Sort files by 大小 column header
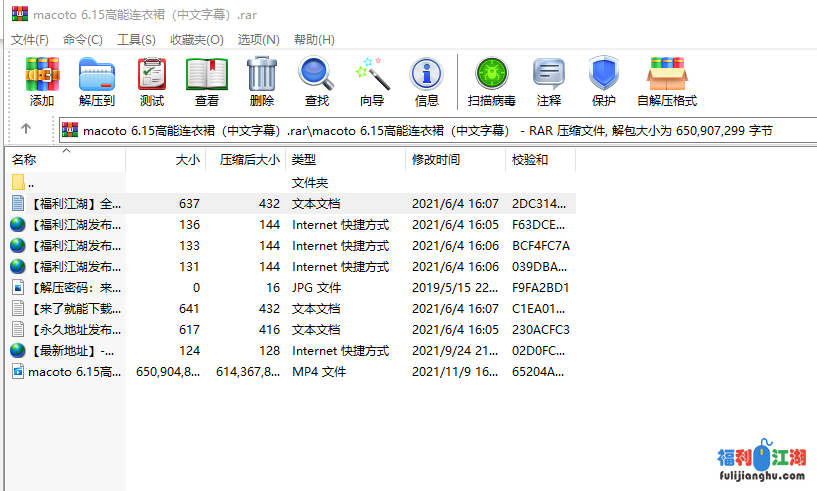The width and height of the screenshot is (817, 491). click(x=187, y=160)
